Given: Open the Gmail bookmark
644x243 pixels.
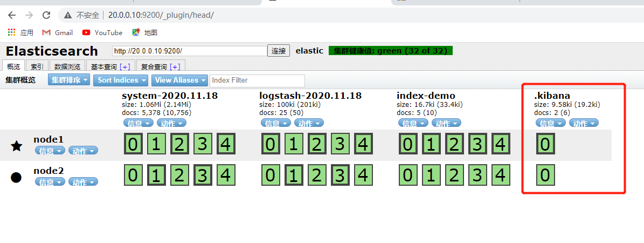Looking at the screenshot, I should [58, 32].
